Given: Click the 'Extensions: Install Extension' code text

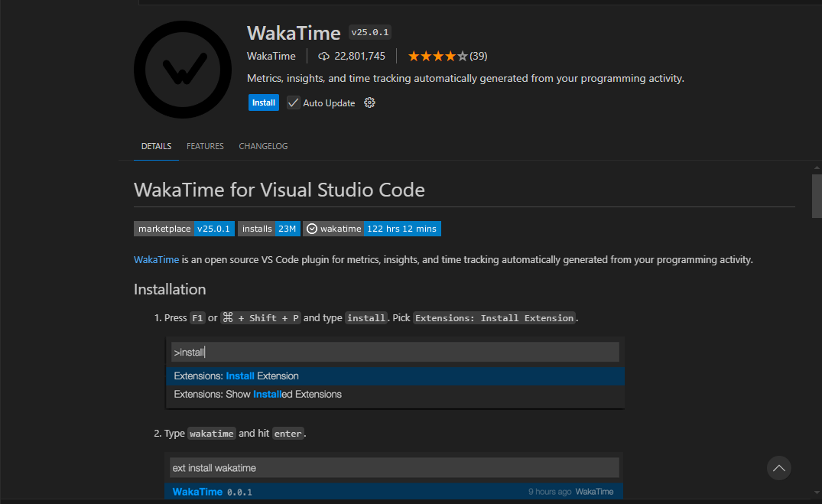Looking at the screenshot, I should tap(495, 318).
